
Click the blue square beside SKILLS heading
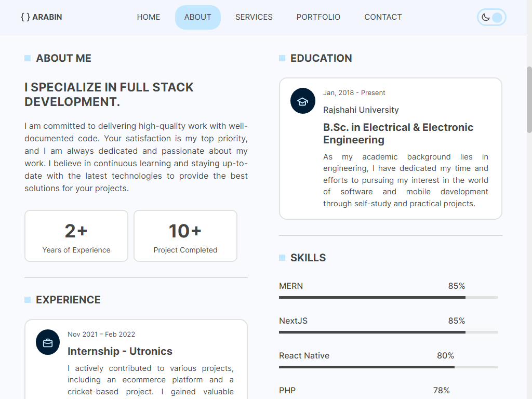[x=282, y=258]
